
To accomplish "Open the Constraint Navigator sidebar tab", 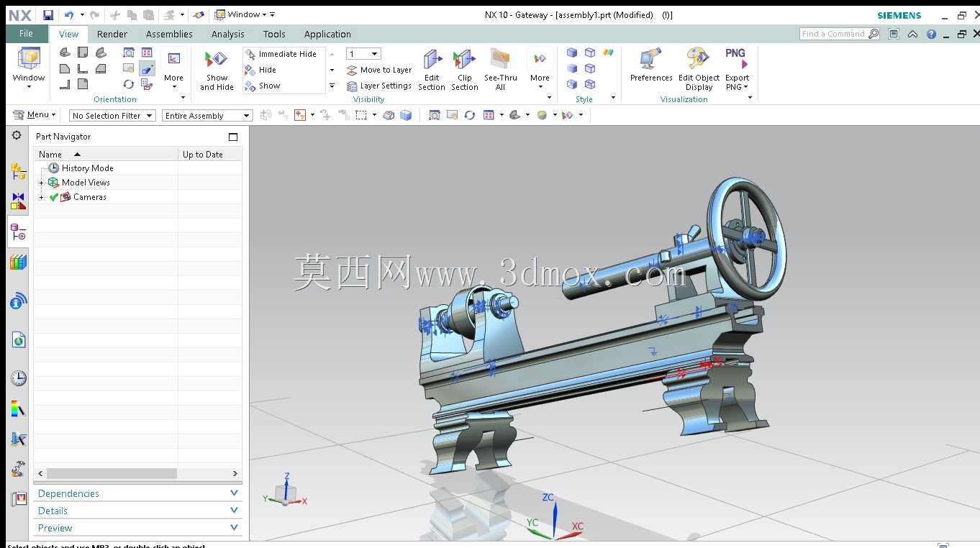I will (18, 201).
